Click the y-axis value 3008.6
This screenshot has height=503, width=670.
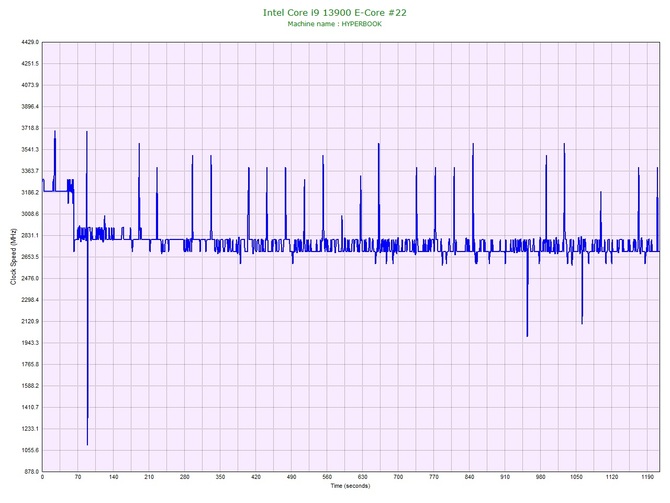[x=30, y=214]
